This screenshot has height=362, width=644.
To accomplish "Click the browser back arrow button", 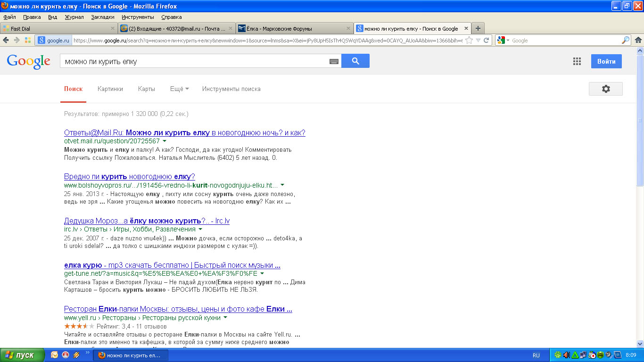I will point(6,41).
